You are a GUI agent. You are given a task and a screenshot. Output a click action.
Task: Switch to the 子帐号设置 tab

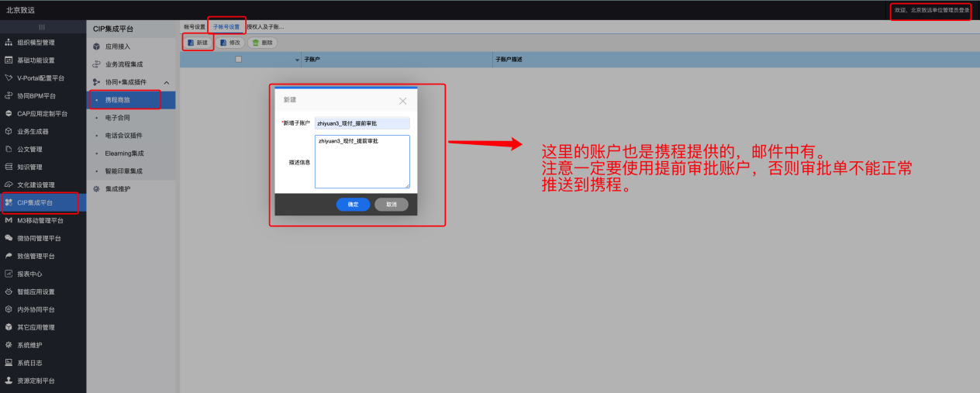[226, 26]
